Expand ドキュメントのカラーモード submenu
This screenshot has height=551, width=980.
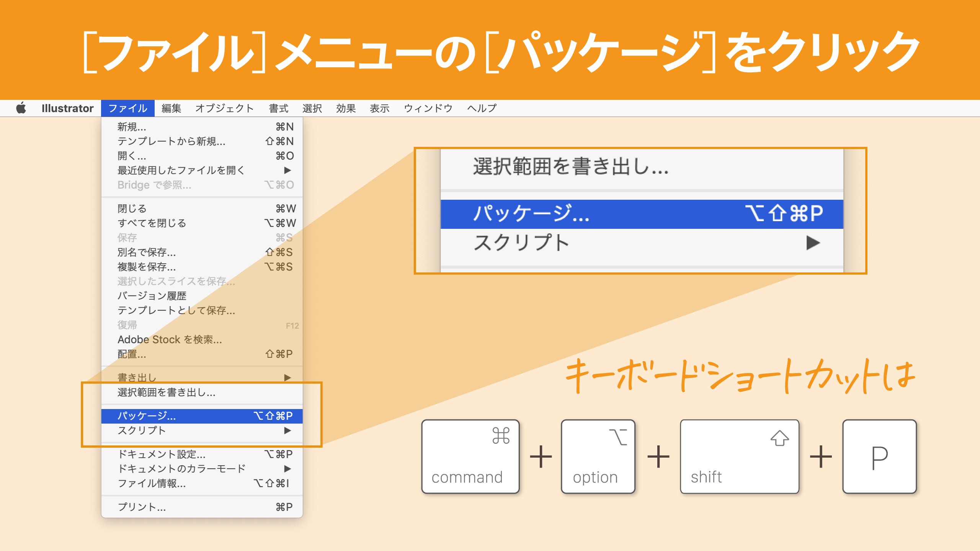(202, 469)
